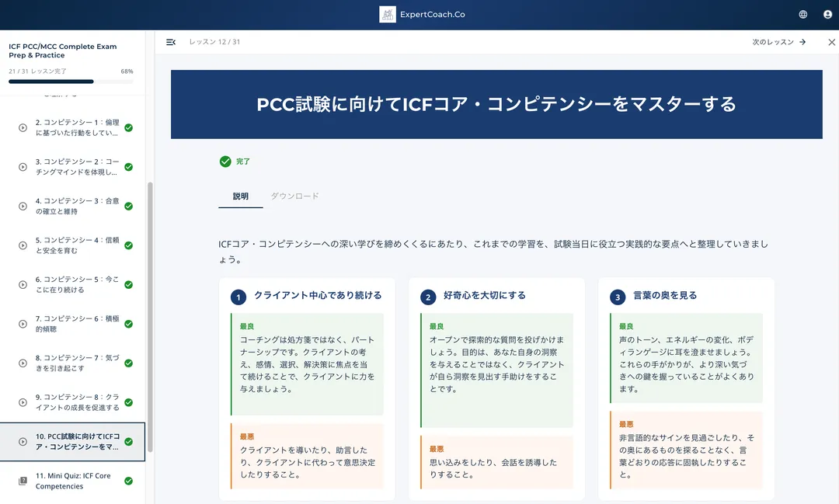
Task: Click the number 1 badge on first card
Action: [x=238, y=297]
